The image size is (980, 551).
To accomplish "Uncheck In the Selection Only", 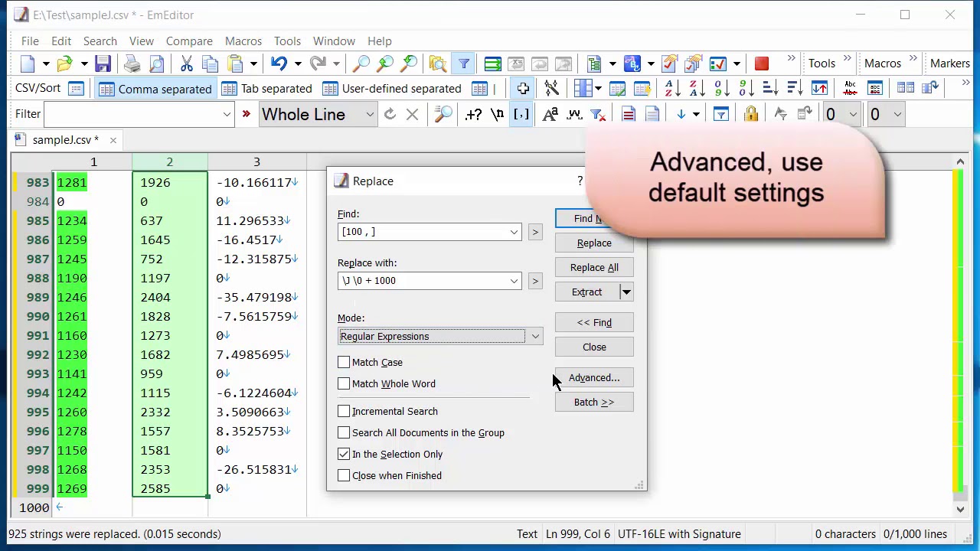I will pyautogui.click(x=344, y=454).
